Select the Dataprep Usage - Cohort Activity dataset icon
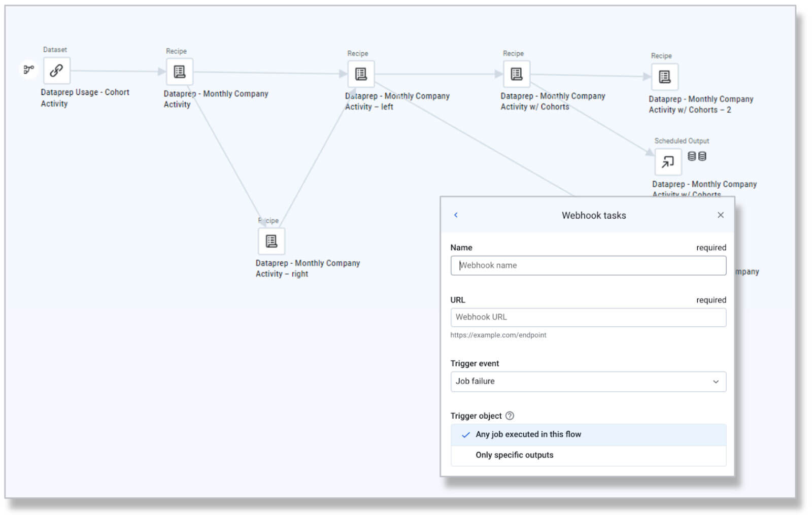This screenshot has width=812, height=515. (56, 71)
